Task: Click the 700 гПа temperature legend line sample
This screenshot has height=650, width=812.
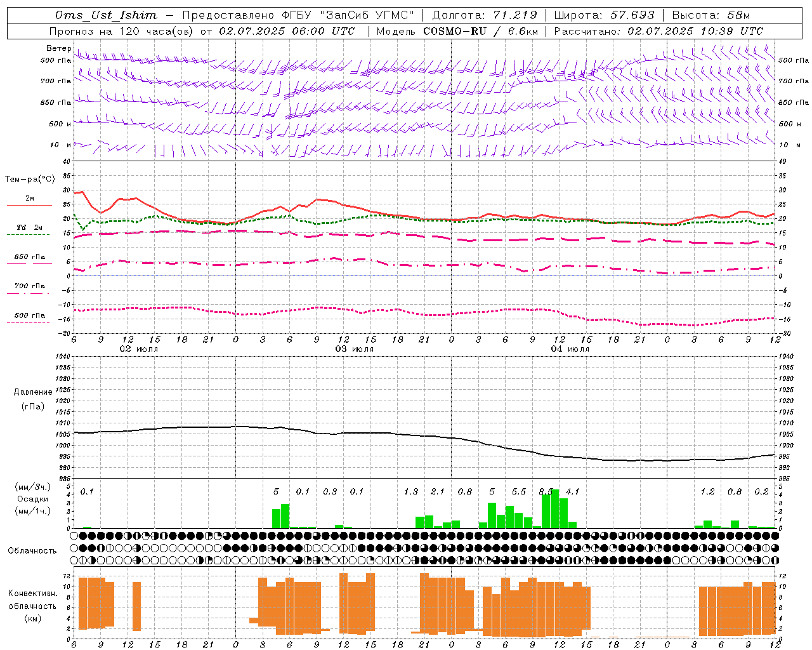Action: click(x=29, y=293)
